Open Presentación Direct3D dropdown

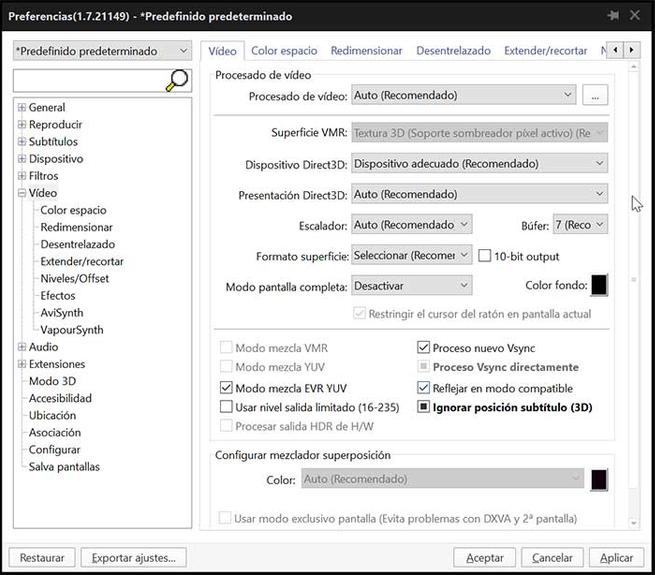tap(480, 194)
